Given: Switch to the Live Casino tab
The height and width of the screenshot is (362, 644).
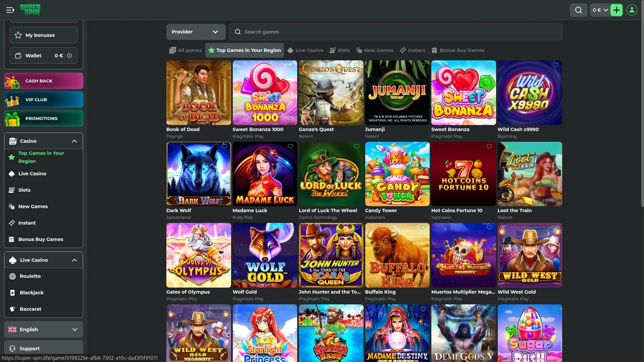Looking at the screenshot, I should pos(305,50).
